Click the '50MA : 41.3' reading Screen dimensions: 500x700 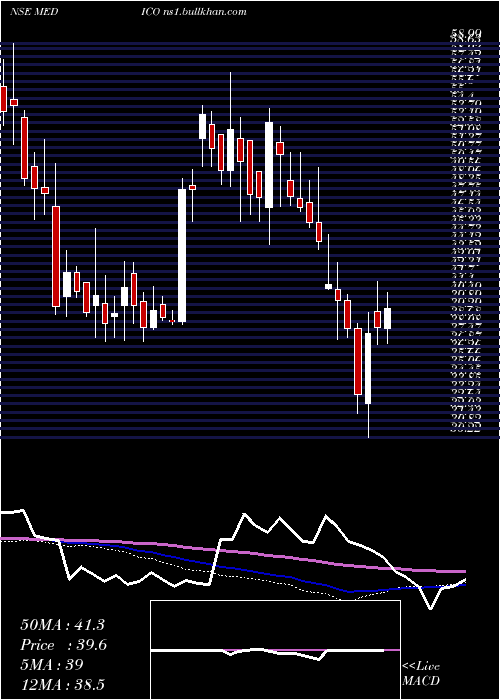click(x=62, y=625)
